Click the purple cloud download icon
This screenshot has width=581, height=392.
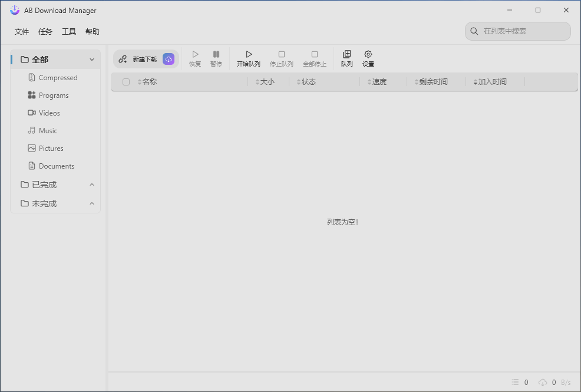coord(169,59)
